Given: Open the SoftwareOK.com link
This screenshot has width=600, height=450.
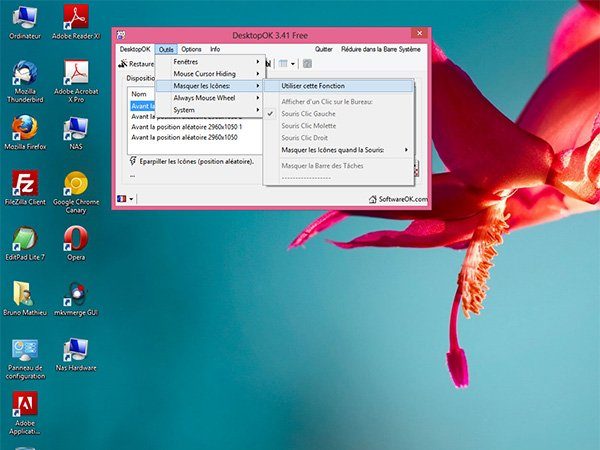Looking at the screenshot, I should click(x=398, y=199).
